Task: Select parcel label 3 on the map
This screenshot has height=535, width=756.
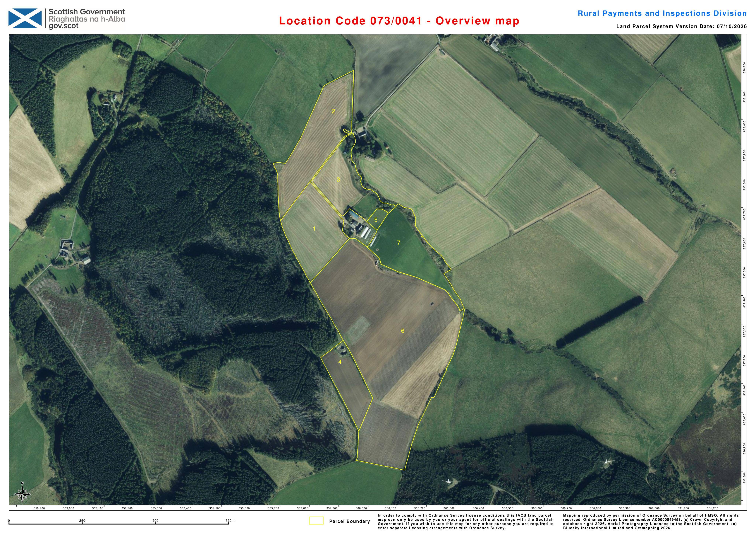Action: (x=338, y=180)
